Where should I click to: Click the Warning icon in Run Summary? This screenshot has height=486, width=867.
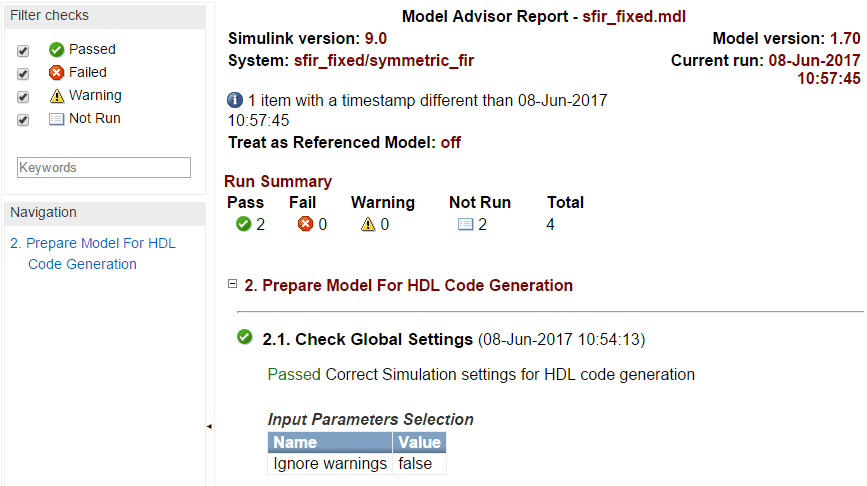367,224
